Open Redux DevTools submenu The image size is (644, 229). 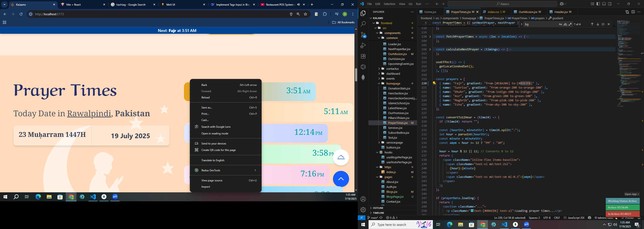pyautogui.click(x=225, y=170)
